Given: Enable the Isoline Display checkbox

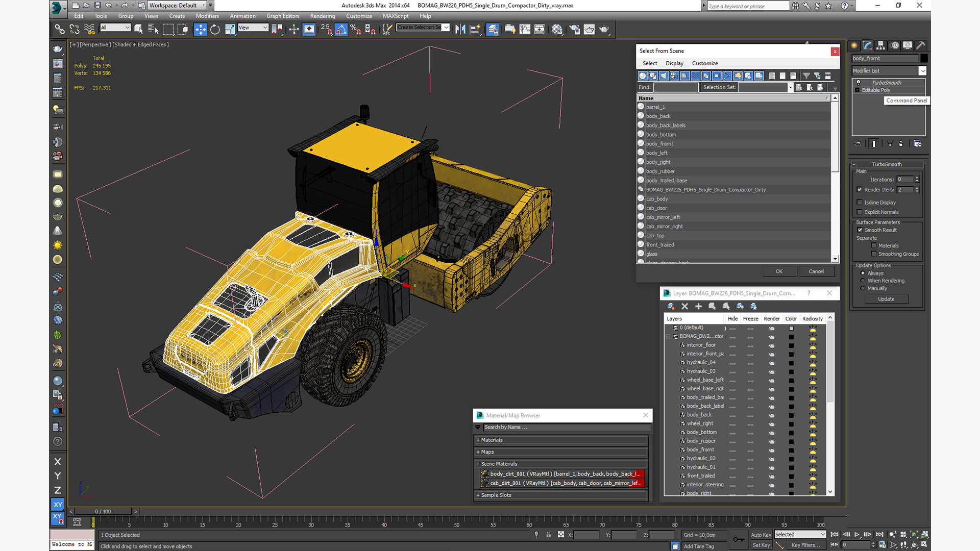Looking at the screenshot, I should (x=860, y=203).
